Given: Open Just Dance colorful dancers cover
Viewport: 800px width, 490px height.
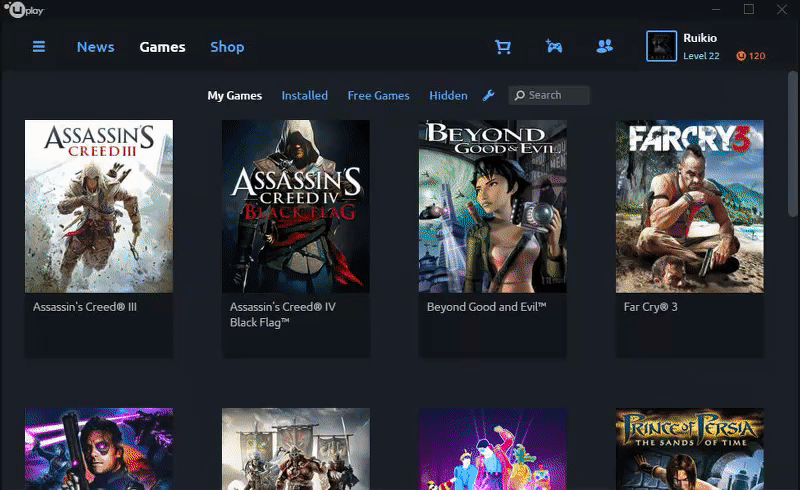Looking at the screenshot, I should click(493, 449).
